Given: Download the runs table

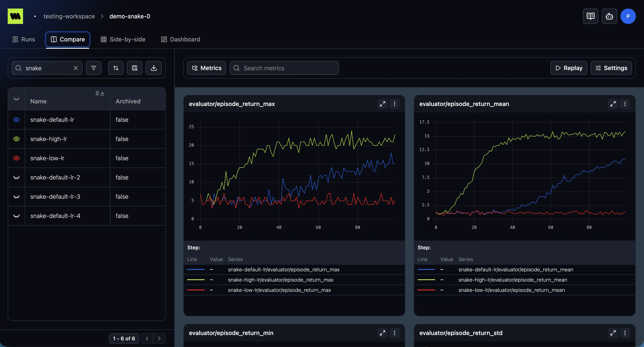Looking at the screenshot, I should [x=154, y=68].
